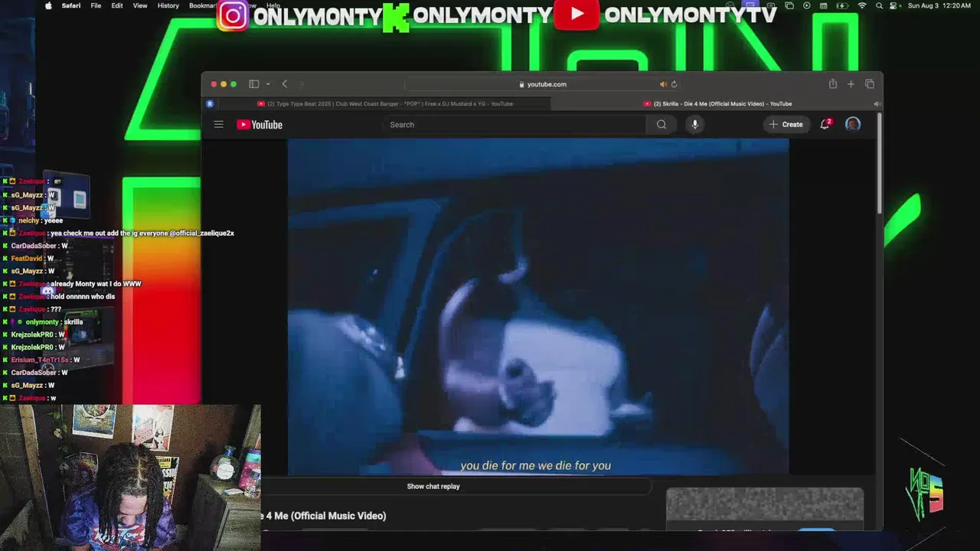Click the pinned tab at the tab bar's start

pyautogui.click(x=210, y=103)
